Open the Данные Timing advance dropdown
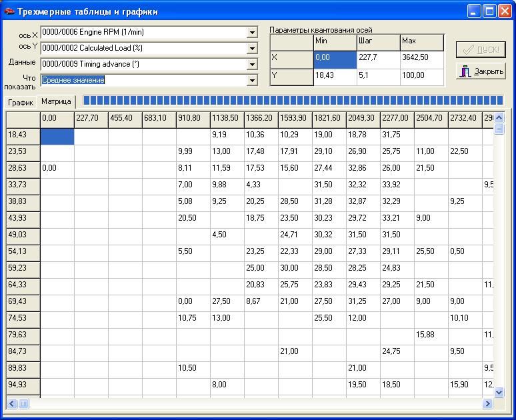This screenshot has height=420, width=516. [252, 64]
